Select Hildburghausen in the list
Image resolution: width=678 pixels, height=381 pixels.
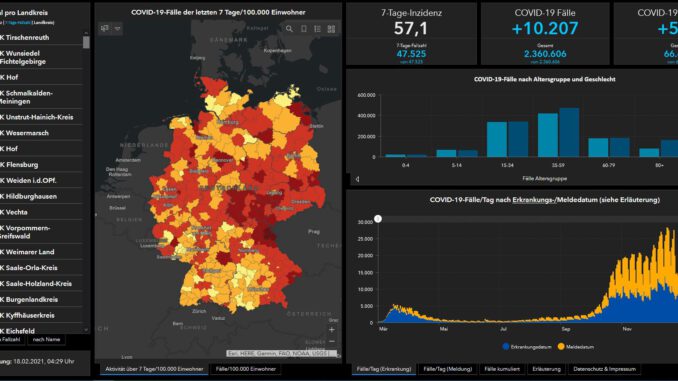tap(41, 196)
